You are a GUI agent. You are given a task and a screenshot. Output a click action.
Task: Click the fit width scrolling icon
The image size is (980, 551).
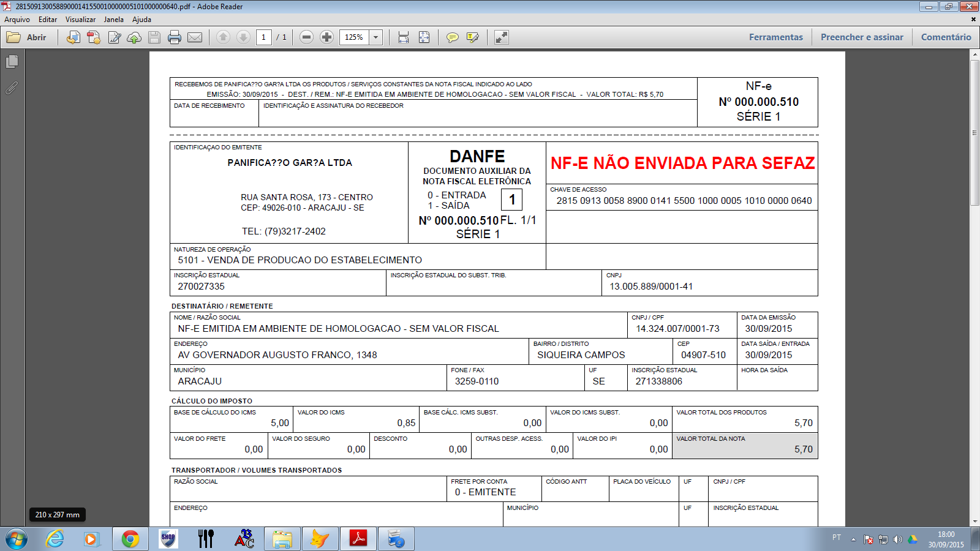404,37
